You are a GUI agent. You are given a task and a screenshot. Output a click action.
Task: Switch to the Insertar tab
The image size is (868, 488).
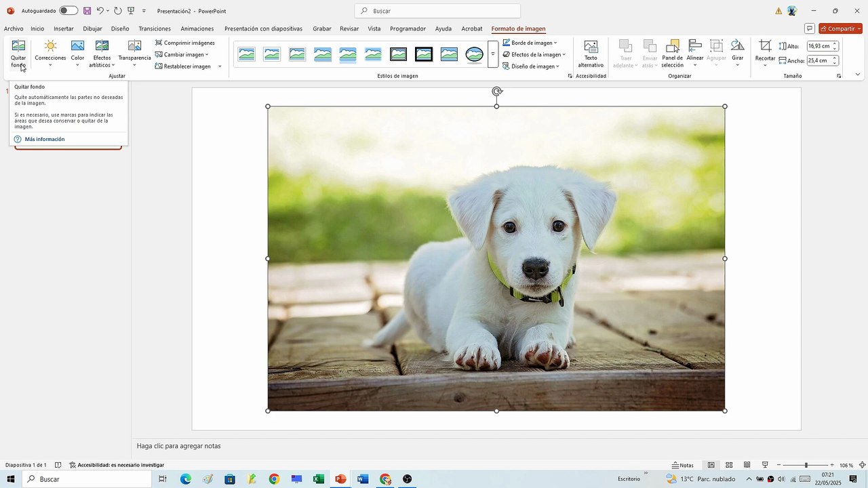coord(64,28)
